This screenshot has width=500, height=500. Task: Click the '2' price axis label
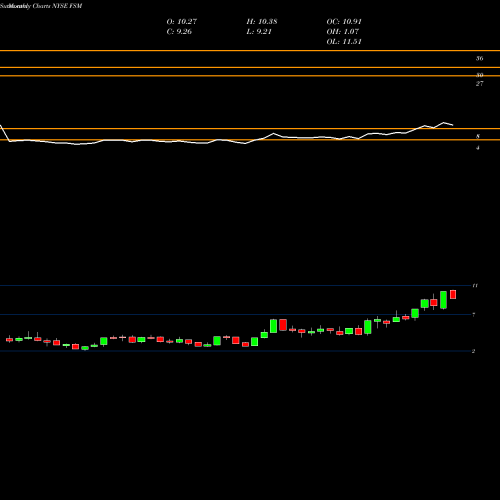(x=473, y=351)
